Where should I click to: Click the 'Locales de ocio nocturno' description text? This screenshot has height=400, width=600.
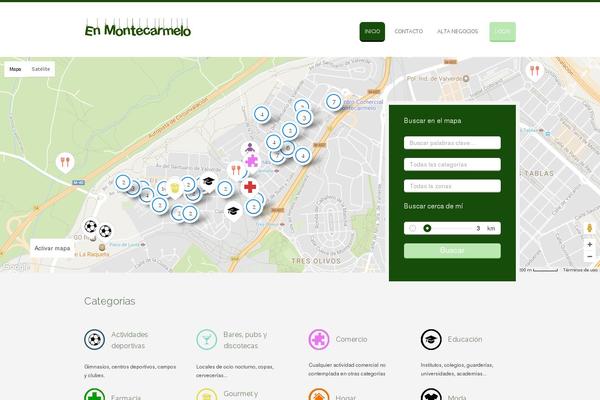click(235, 371)
